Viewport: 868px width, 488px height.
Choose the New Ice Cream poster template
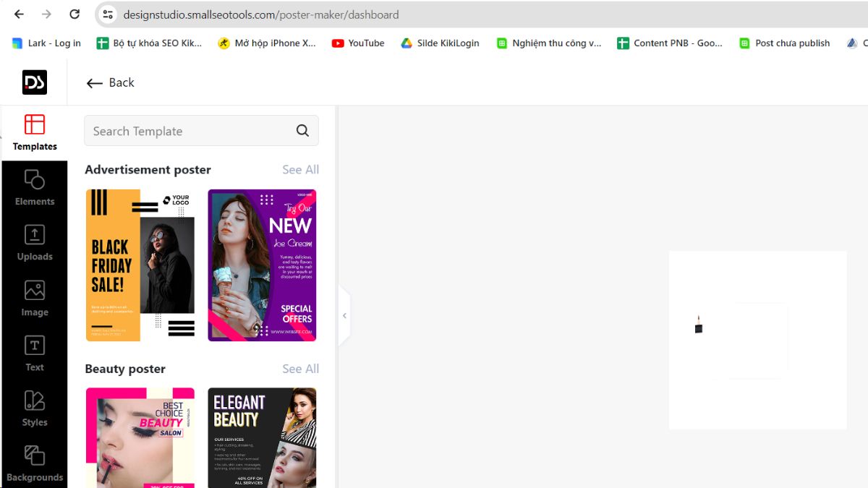point(262,265)
